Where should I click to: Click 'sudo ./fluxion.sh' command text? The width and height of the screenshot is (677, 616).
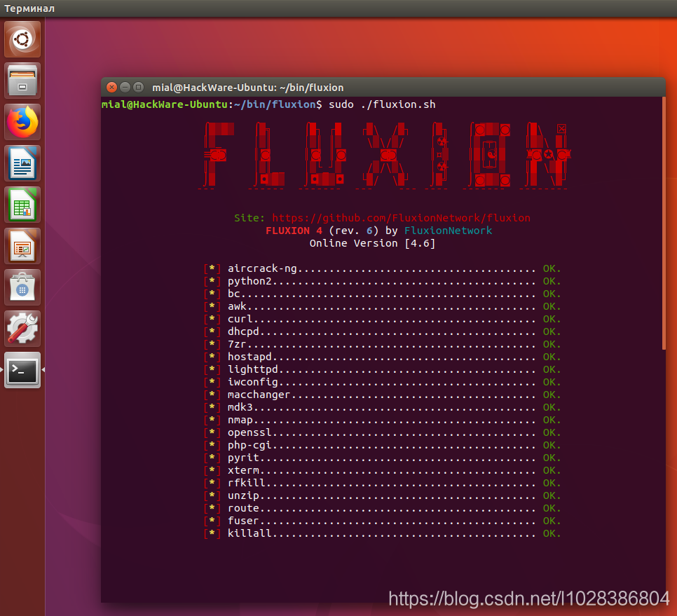click(382, 104)
